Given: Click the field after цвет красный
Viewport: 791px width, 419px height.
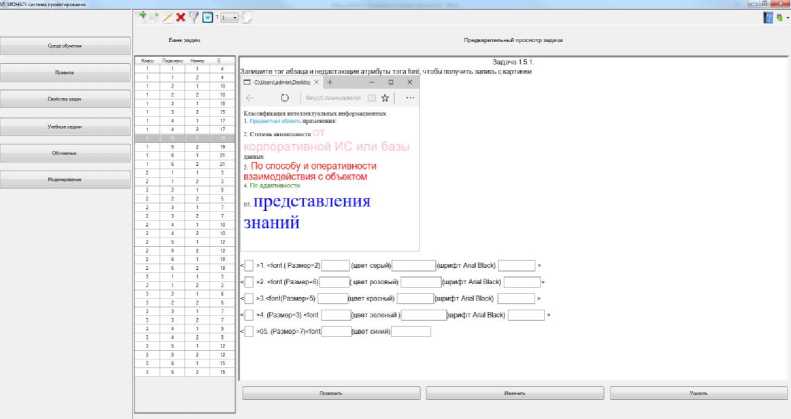Looking at the screenshot, I should point(416,298).
